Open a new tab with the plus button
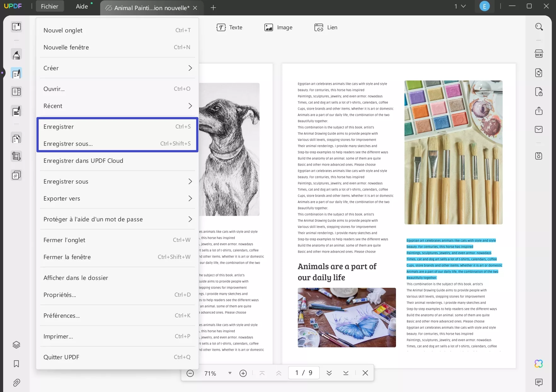 tap(213, 8)
